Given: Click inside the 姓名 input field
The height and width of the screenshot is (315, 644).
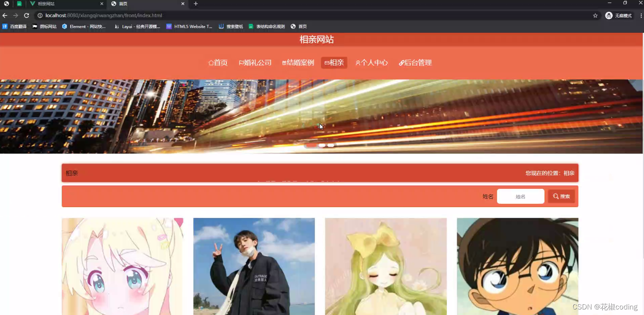Looking at the screenshot, I should pyautogui.click(x=521, y=196).
